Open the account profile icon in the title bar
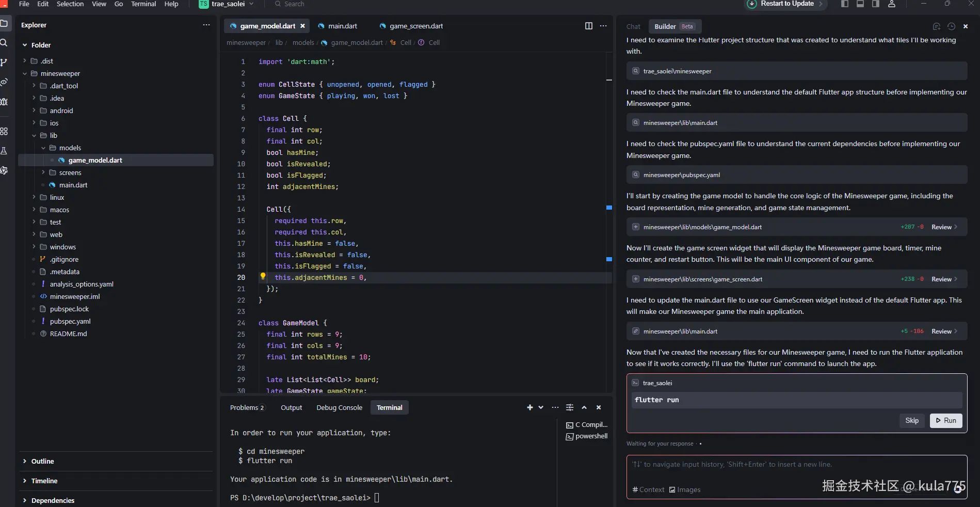The width and height of the screenshot is (980, 507). [x=892, y=4]
